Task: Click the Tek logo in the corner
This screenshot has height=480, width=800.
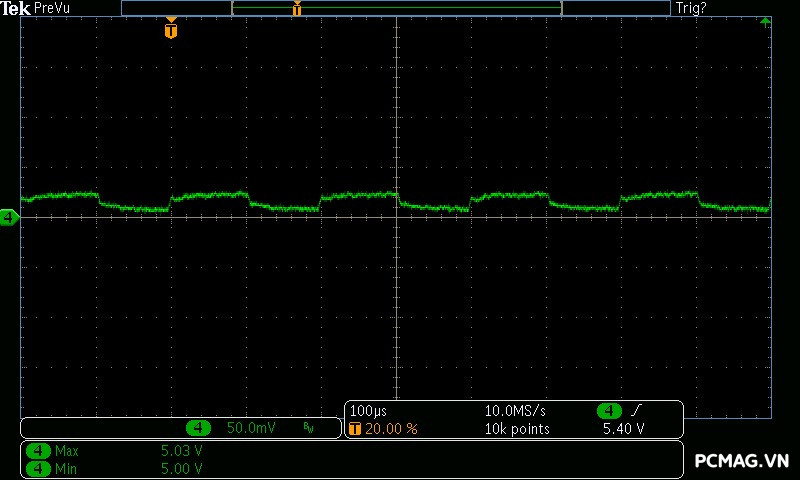Action: pyautogui.click(x=17, y=8)
